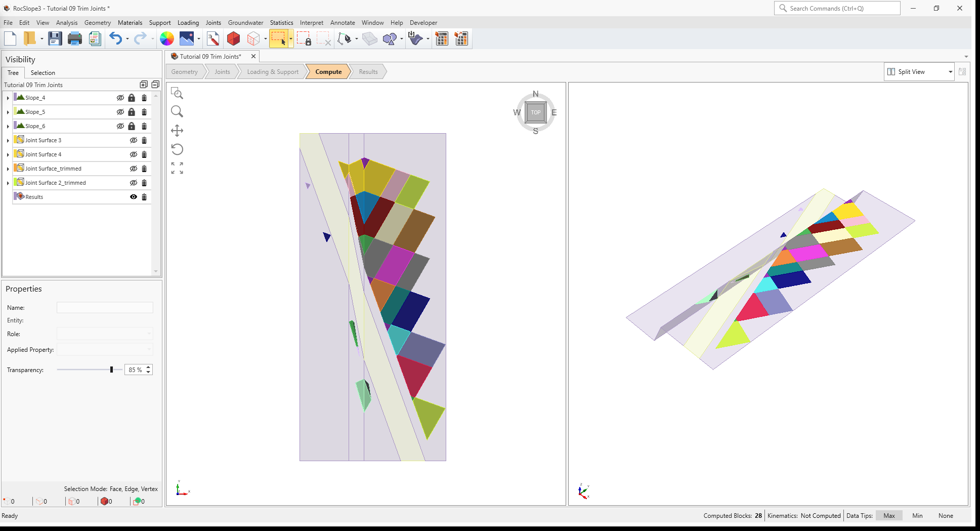Click the clear selection icon
The width and height of the screenshot is (980, 531).
(x=324, y=38)
